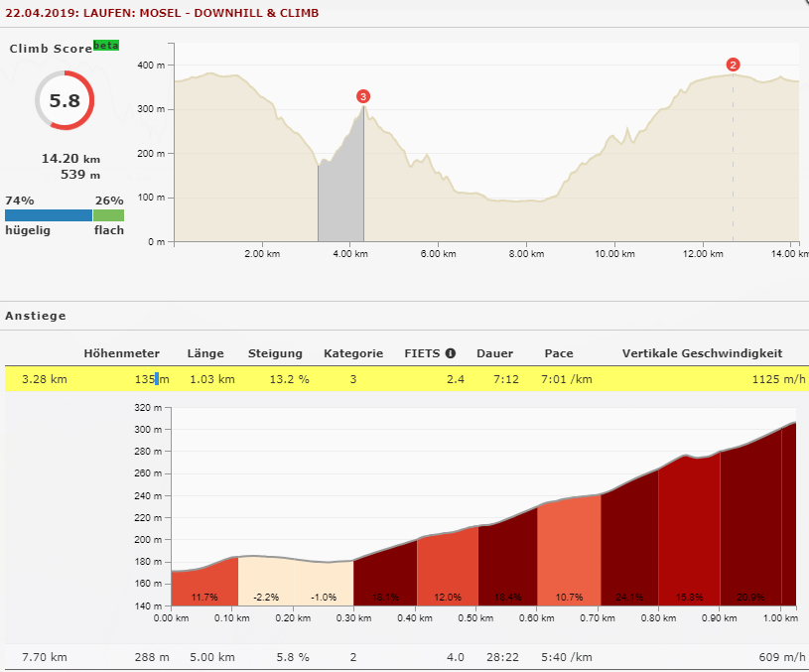Screen dimensions: 809x672
Task: Click the blue hügelig percentage bar
Action: 48,215
